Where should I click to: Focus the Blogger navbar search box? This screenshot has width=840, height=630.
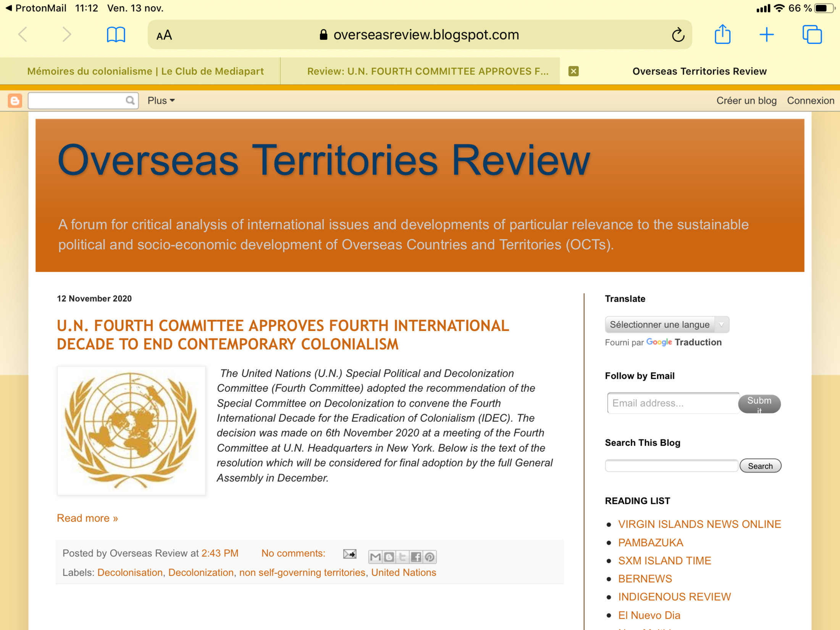[x=83, y=100]
